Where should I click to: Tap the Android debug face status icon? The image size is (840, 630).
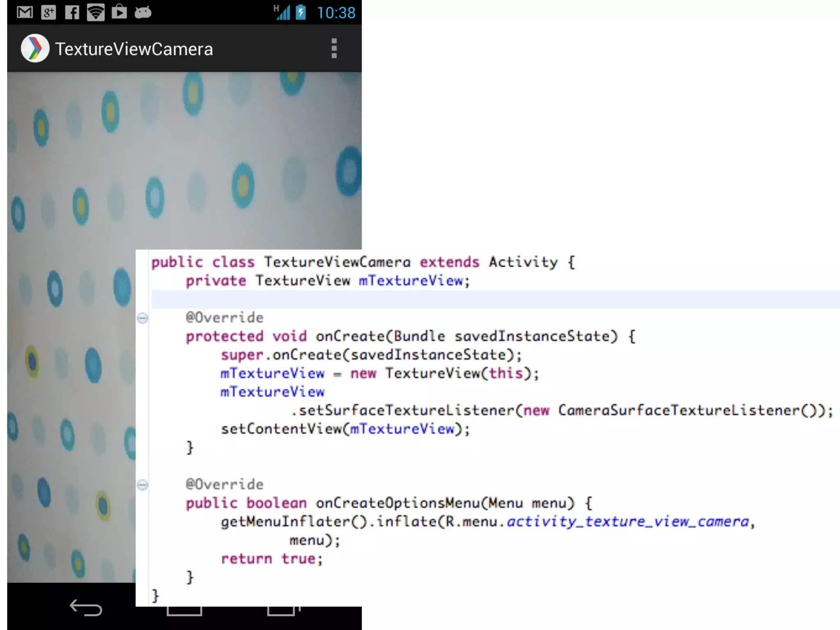pyautogui.click(x=143, y=12)
